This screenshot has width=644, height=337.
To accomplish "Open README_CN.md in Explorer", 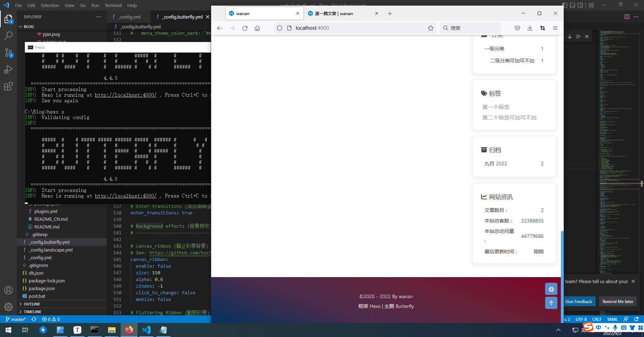I will 51,219.
